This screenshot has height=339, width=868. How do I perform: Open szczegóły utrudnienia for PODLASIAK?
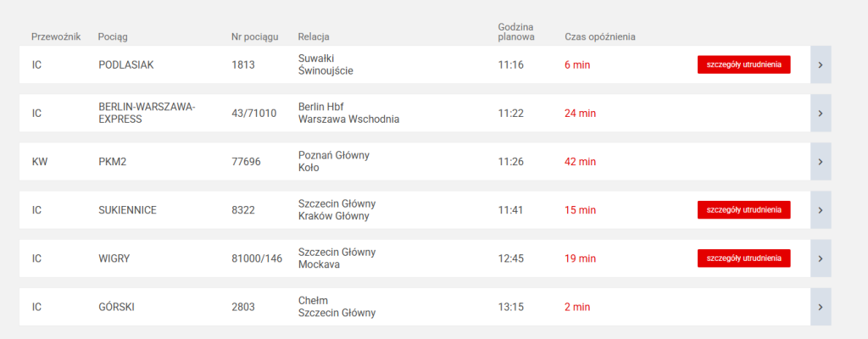pyautogui.click(x=743, y=65)
